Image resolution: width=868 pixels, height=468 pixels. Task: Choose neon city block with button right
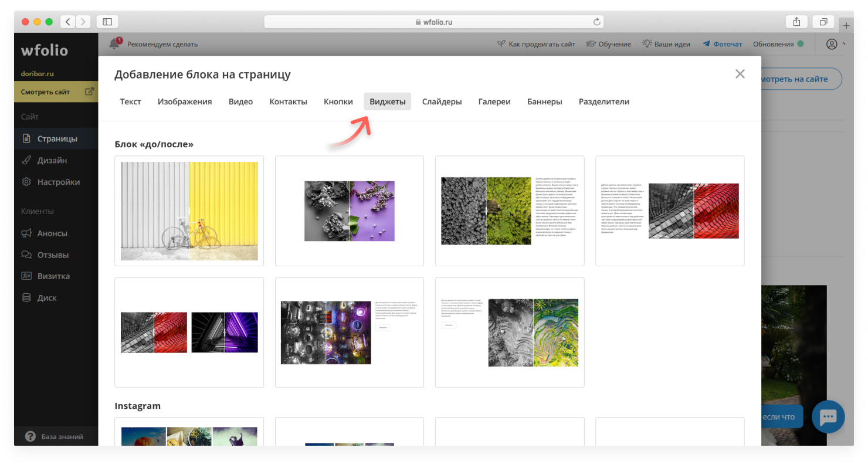350,333
